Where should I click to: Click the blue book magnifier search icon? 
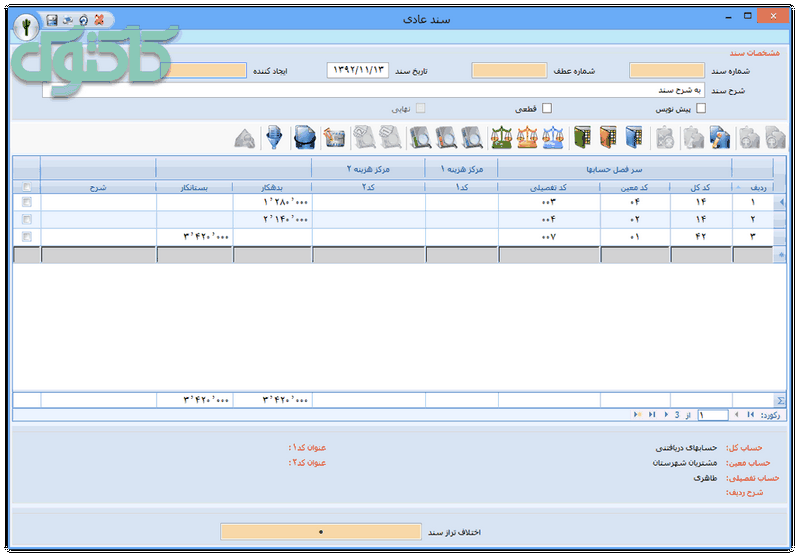coord(472,137)
